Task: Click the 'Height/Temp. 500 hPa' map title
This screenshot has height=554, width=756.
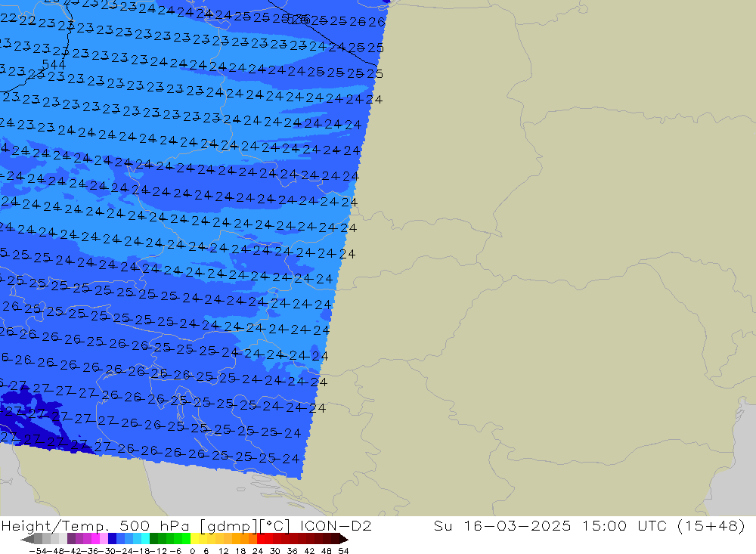Action: [x=94, y=525]
